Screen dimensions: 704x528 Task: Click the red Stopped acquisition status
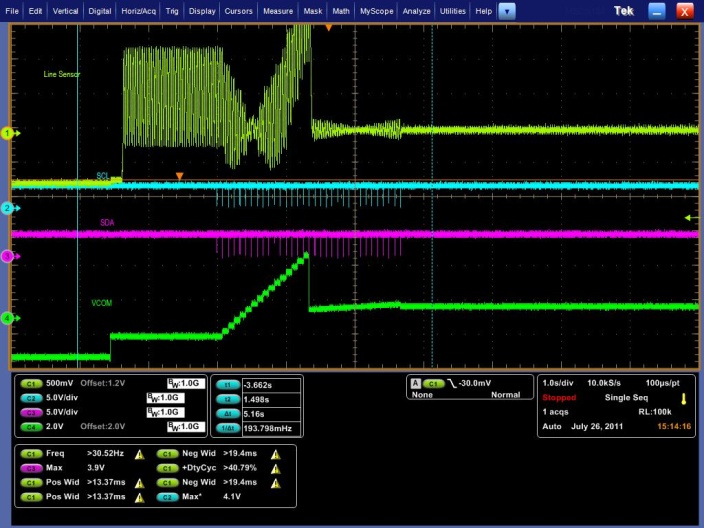559,397
